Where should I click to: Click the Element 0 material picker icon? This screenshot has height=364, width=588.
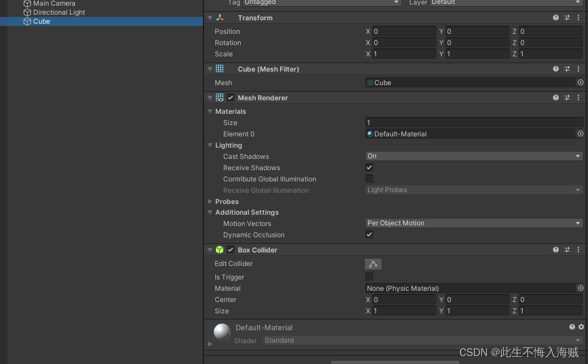click(x=580, y=134)
